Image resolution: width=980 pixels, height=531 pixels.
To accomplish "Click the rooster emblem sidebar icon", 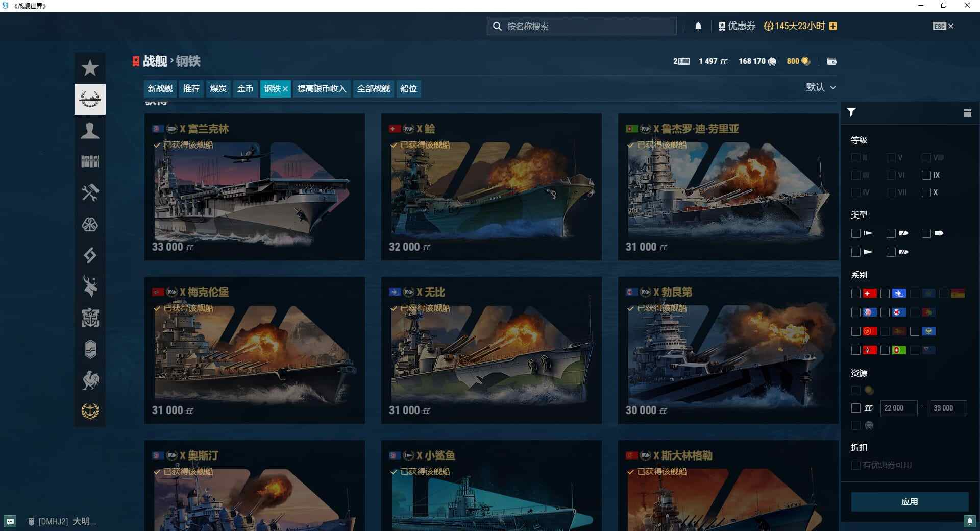I will (90, 380).
